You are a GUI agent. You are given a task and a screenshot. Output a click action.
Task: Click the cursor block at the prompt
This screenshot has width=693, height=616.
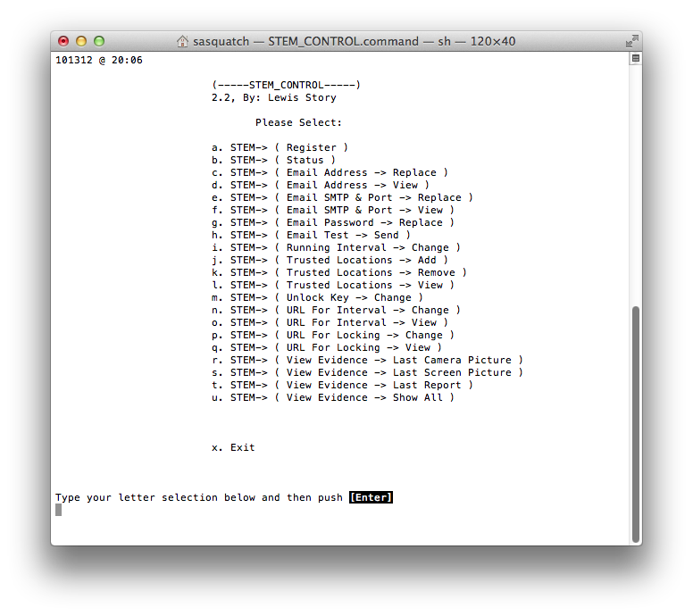58,510
